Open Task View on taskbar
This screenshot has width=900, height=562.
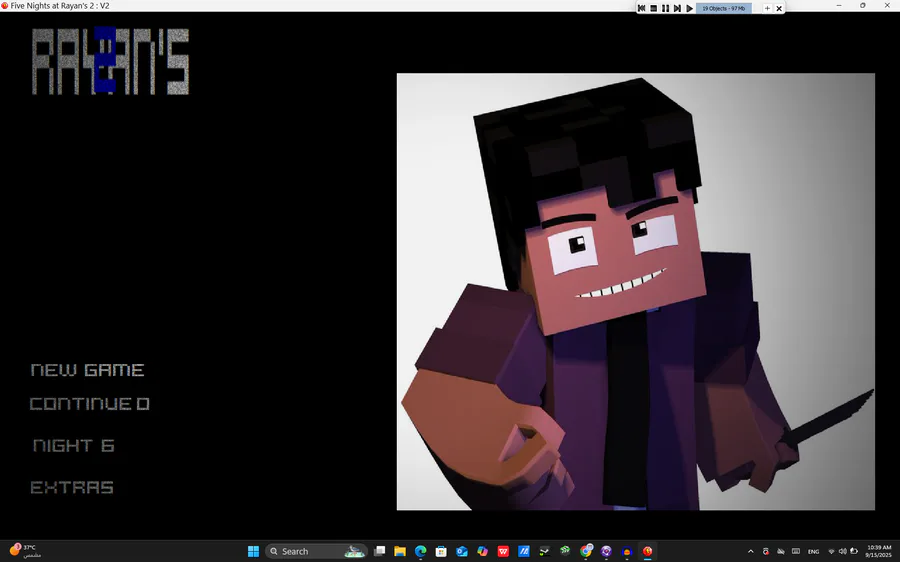pyautogui.click(x=379, y=551)
